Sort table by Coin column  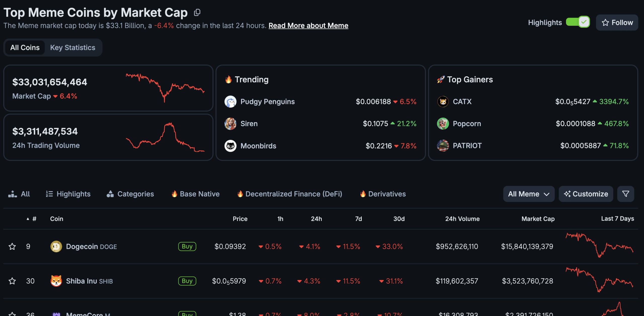coord(57,219)
